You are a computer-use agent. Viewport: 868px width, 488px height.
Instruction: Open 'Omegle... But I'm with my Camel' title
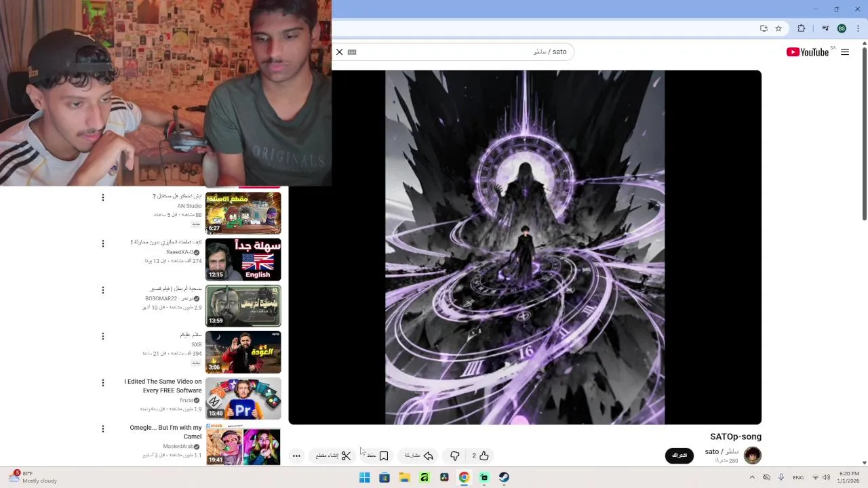165,432
